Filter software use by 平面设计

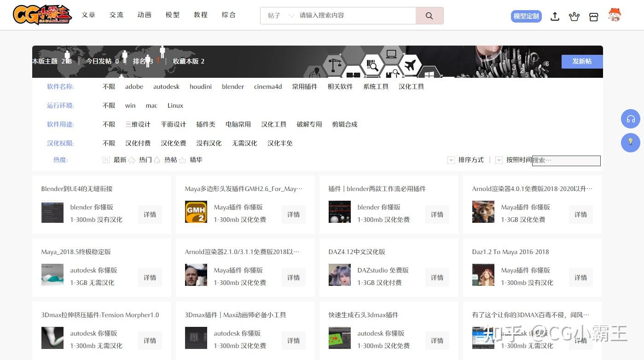point(174,124)
